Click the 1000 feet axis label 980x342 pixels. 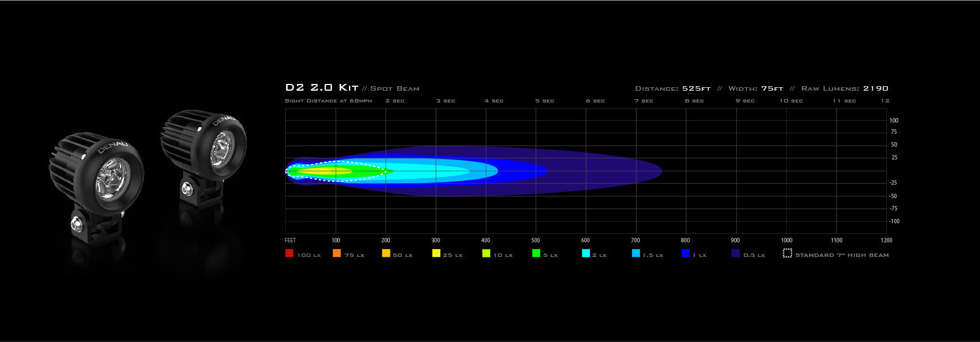coord(787,240)
